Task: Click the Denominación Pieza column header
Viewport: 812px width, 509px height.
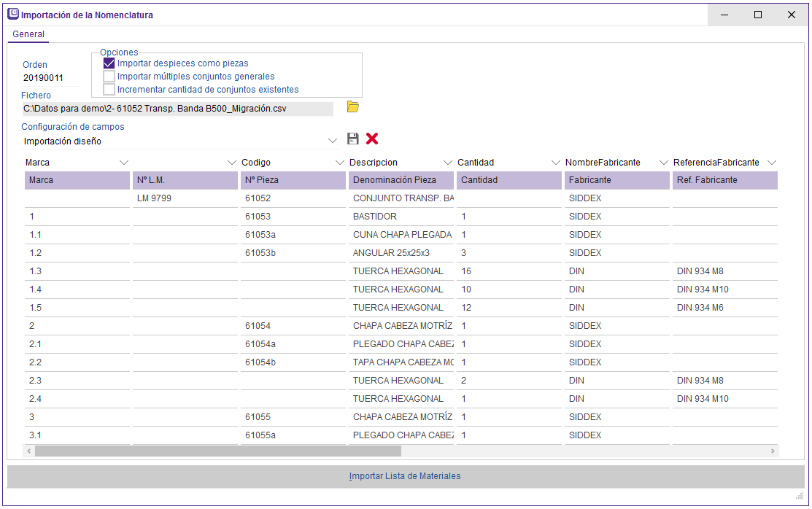Action: tap(400, 180)
